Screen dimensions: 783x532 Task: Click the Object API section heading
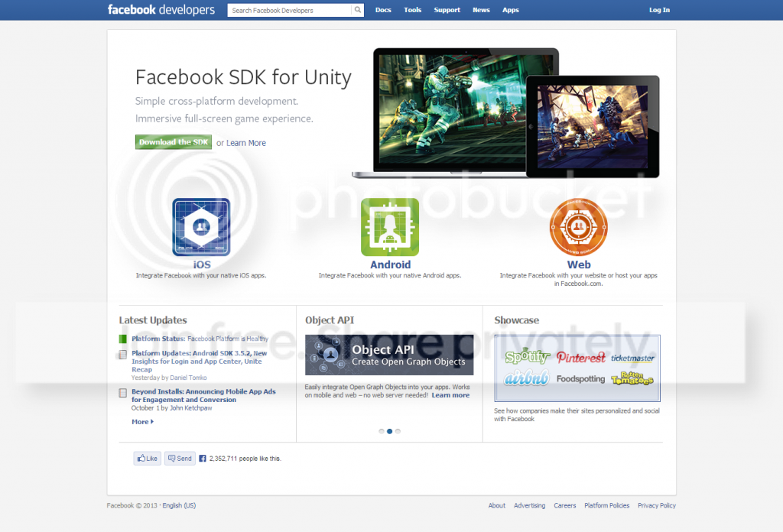click(x=330, y=320)
